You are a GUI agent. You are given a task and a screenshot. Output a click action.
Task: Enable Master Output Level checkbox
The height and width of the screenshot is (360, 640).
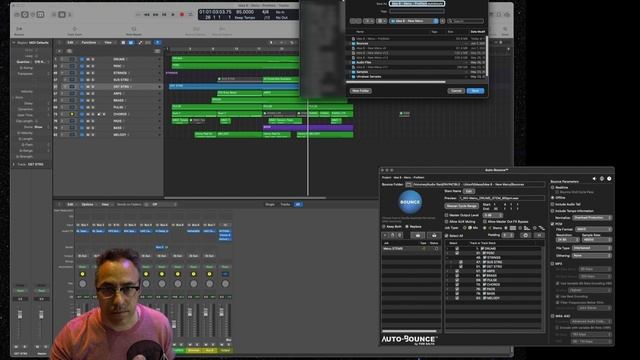(447, 215)
